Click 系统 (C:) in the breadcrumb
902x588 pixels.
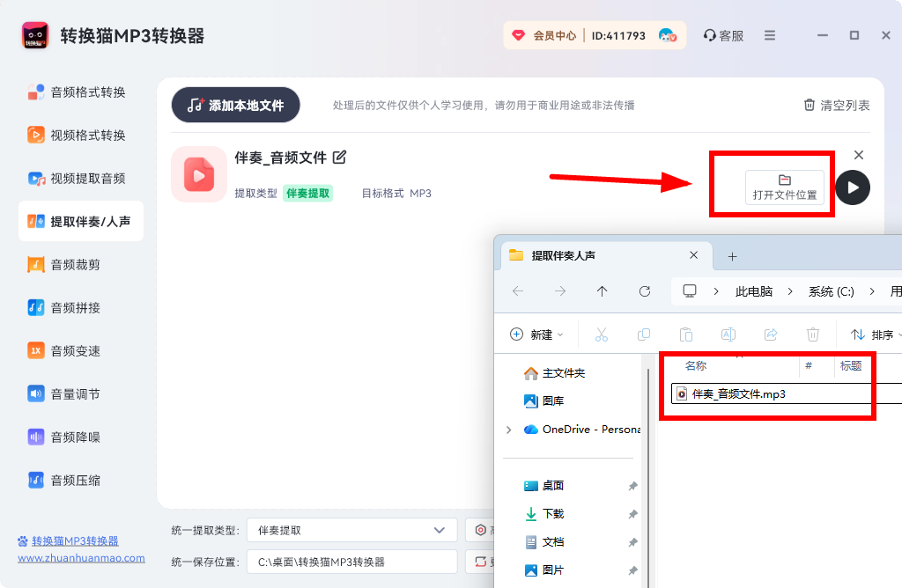(832, 291)
